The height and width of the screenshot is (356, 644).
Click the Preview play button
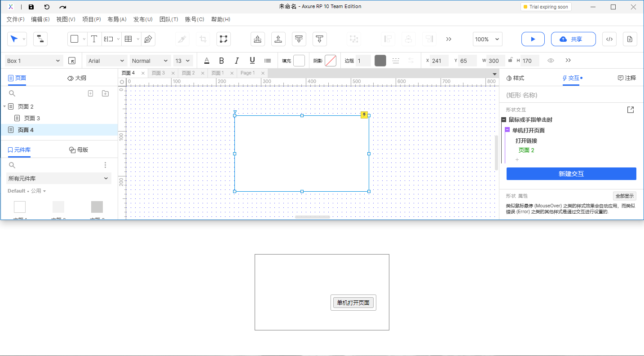[533, 39]
